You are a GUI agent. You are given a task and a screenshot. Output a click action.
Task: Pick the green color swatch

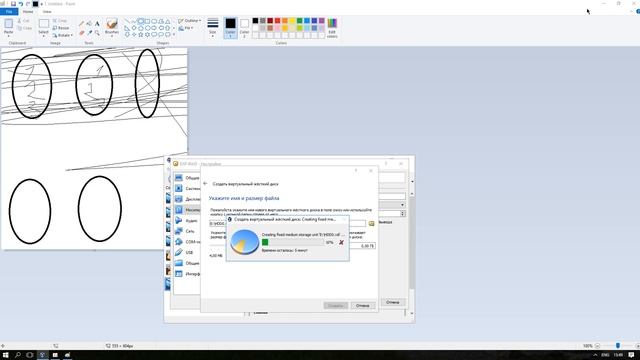click(x=300, y=20)
